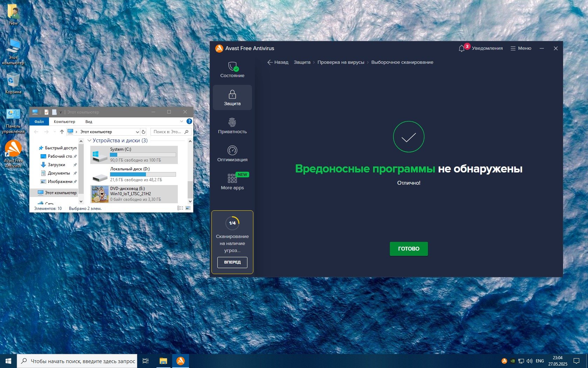This screenshot has height=368, width=588.
Task: Close the Avast Free Antivirus window
Action: (x=555, y=48)
